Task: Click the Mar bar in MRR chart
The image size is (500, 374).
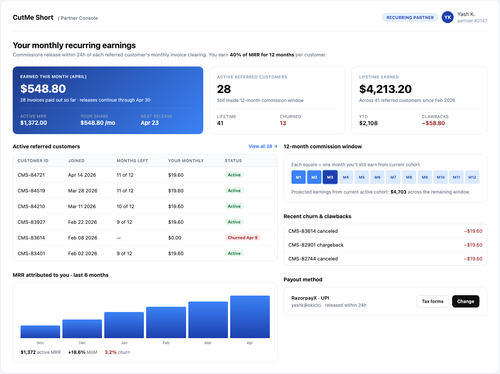Action: coord(208,320)
